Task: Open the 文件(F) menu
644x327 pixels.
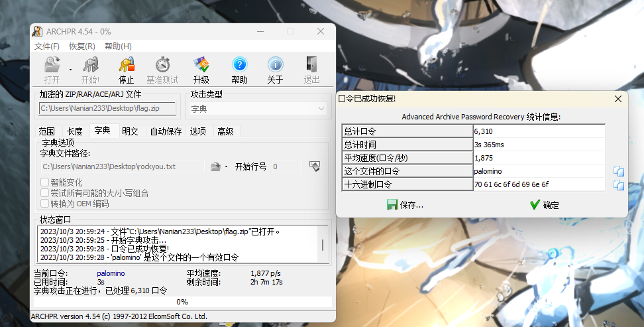Action: coord(47,46)
